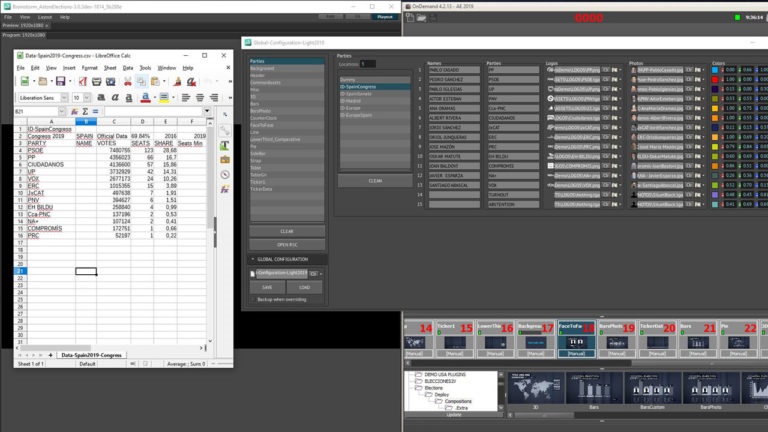Collapse the GLOBAL CONFIGURATION section

tap(253, 259)
